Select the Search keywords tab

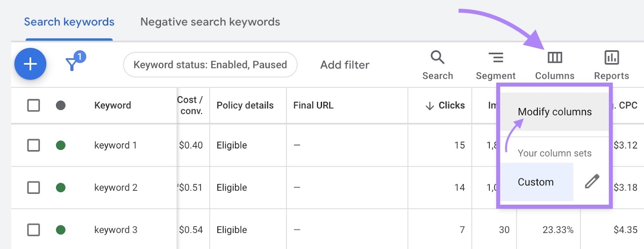click(69, 22)
